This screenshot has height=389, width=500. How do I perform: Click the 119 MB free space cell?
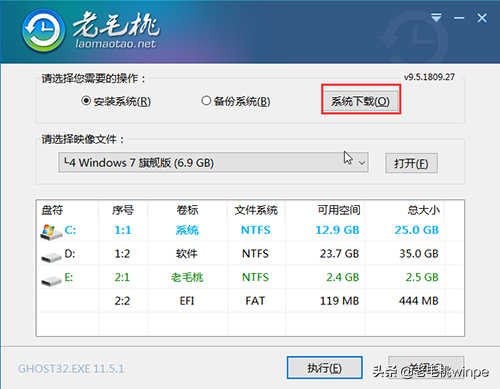coord(340,301)
